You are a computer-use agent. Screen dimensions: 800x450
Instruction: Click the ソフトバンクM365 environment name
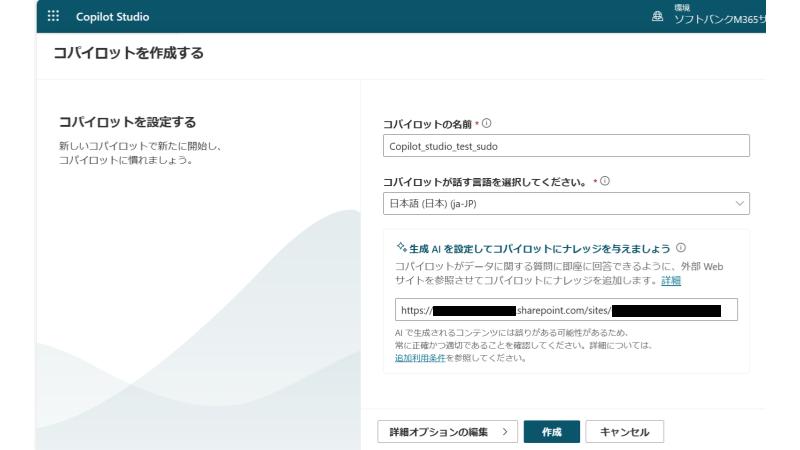719,20
